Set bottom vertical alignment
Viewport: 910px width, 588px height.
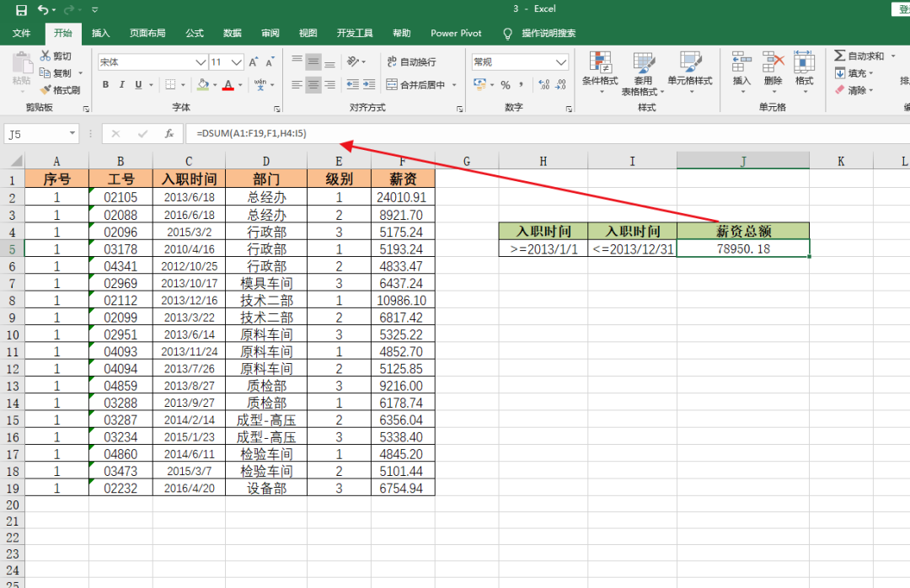coord(329,62)
